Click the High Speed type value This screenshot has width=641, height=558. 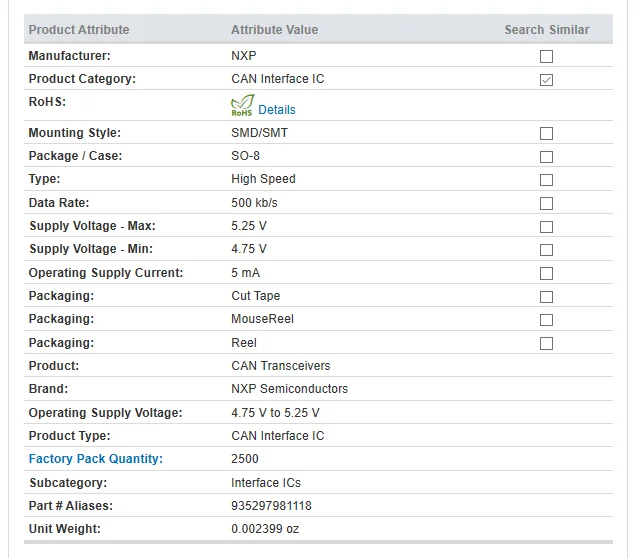click(x=263, y=179)
